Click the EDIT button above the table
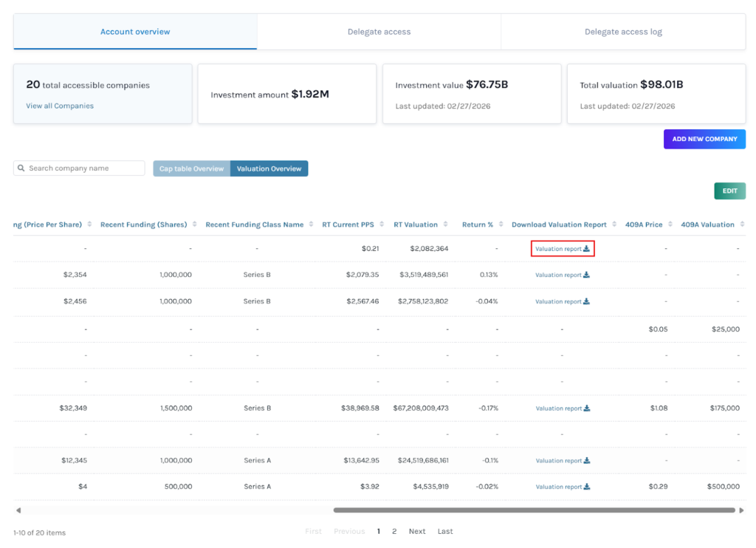The height and width of the screenshot is (548, 756). click(x=729, y=190)
